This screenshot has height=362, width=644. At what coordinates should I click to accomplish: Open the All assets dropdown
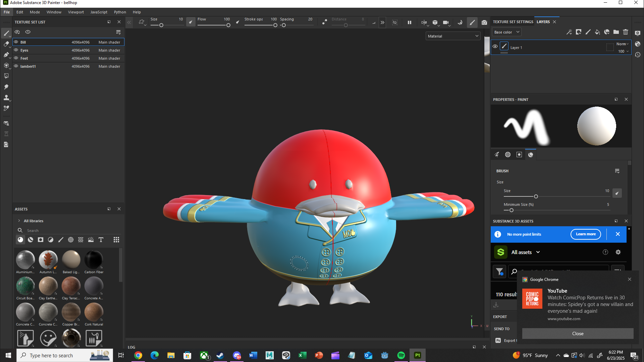525,252
